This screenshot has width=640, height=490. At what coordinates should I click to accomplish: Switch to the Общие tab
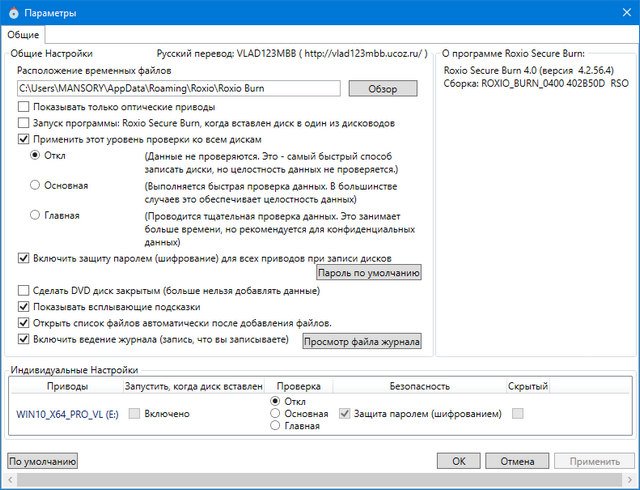click(23, 35)
